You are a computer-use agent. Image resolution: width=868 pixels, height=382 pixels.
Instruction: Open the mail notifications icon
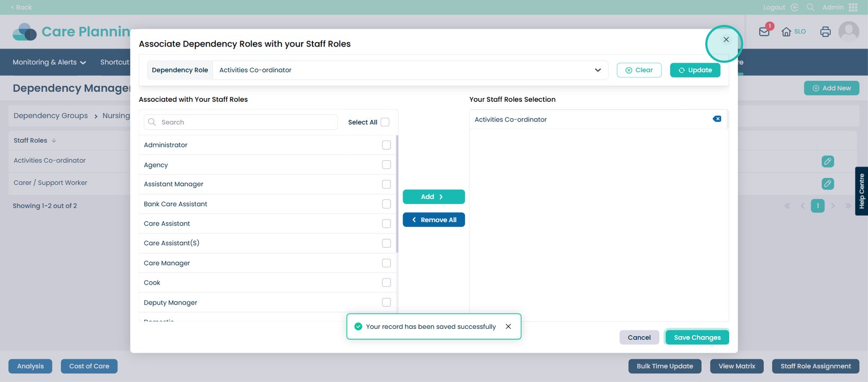click(x=764, y=31)
